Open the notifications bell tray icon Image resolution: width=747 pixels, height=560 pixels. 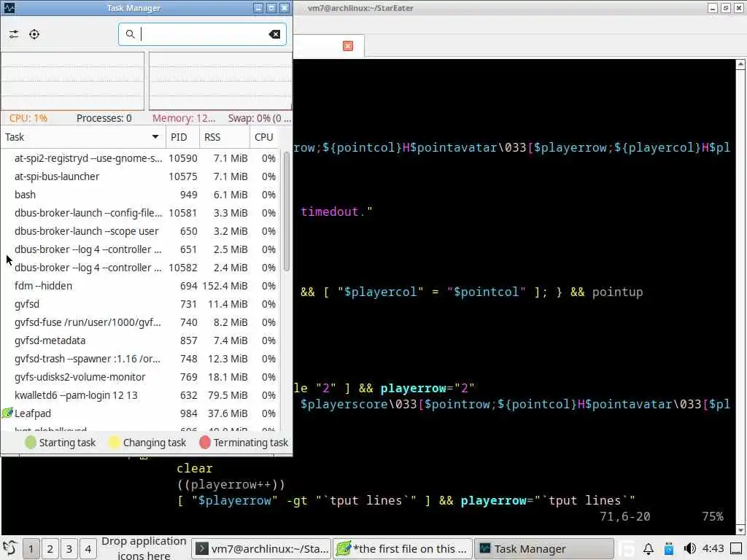(649, 549)
